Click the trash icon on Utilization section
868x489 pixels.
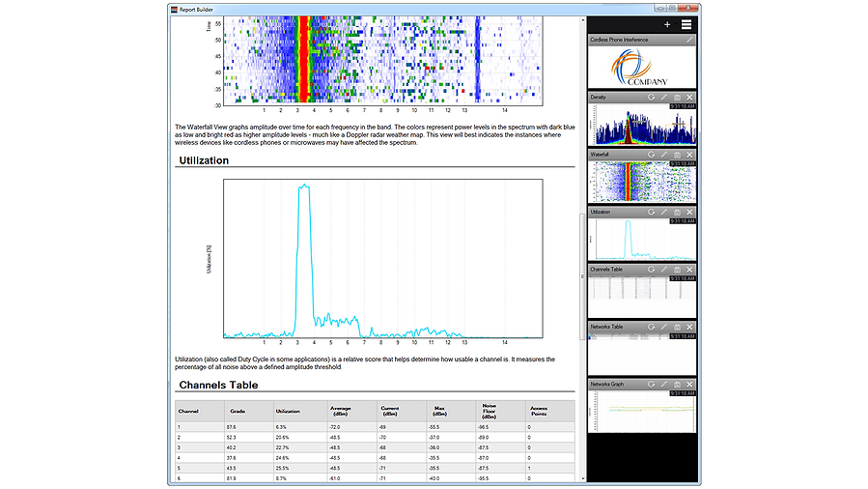(677, 212)
